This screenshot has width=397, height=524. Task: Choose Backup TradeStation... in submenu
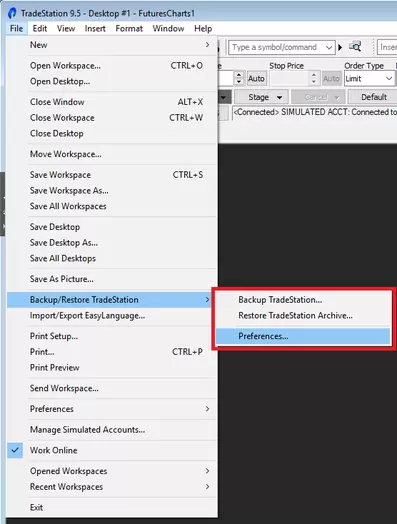tap(303, 300)
